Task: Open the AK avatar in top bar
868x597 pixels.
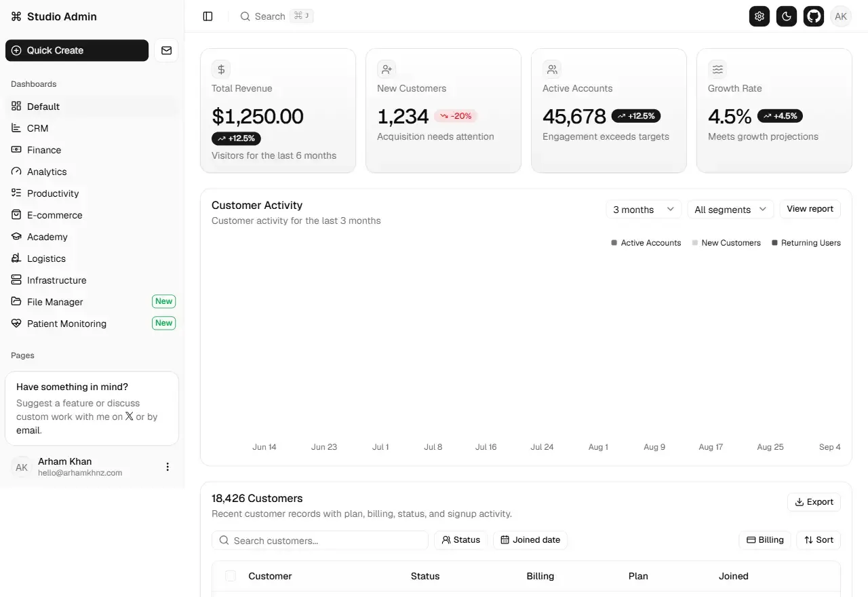Action: 841,16
